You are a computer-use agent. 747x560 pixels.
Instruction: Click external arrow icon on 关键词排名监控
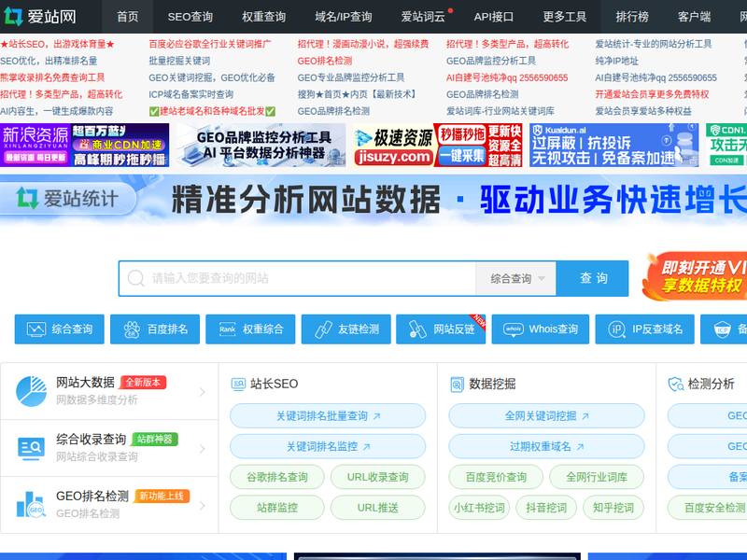click(x=366, y=447)
